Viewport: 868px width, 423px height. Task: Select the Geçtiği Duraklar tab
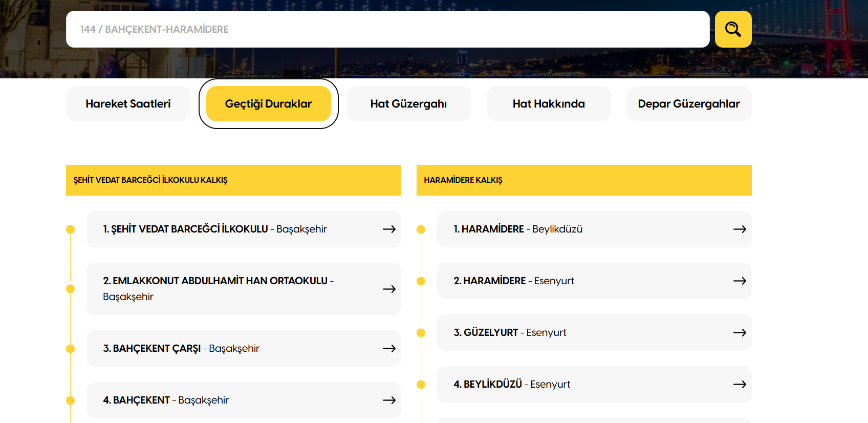268,103
